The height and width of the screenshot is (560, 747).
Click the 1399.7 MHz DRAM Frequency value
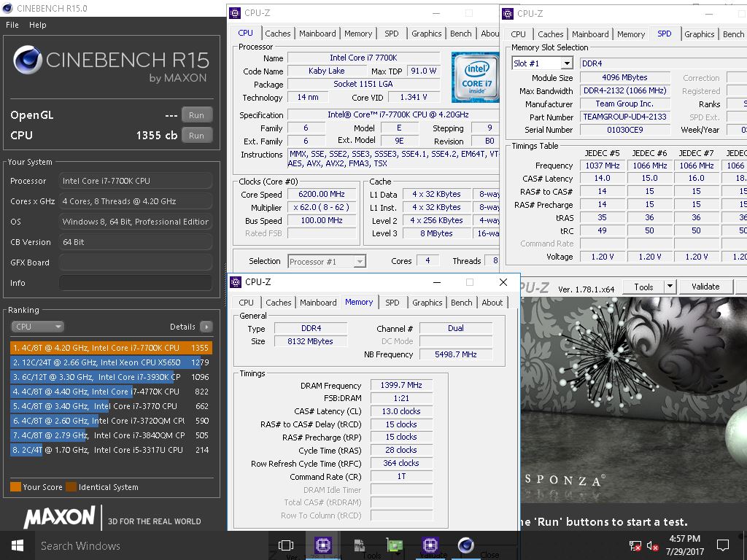(401, 385)
